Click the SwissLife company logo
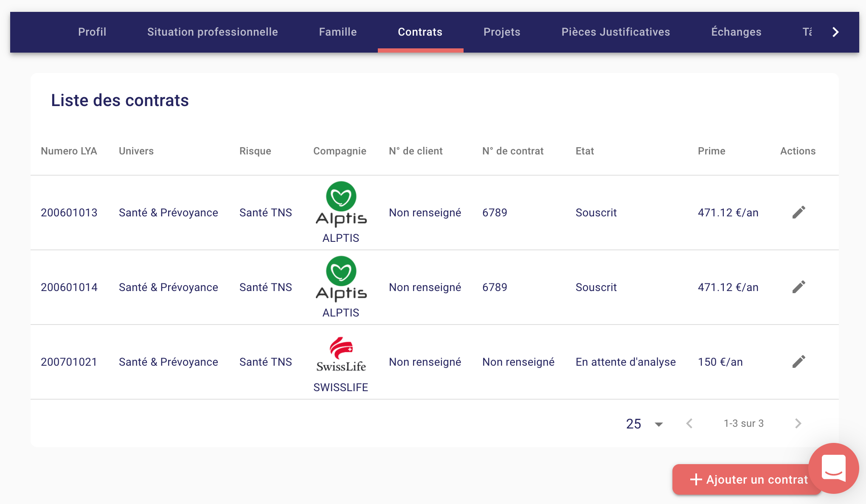The image size is (866, 504). point(341,355)
